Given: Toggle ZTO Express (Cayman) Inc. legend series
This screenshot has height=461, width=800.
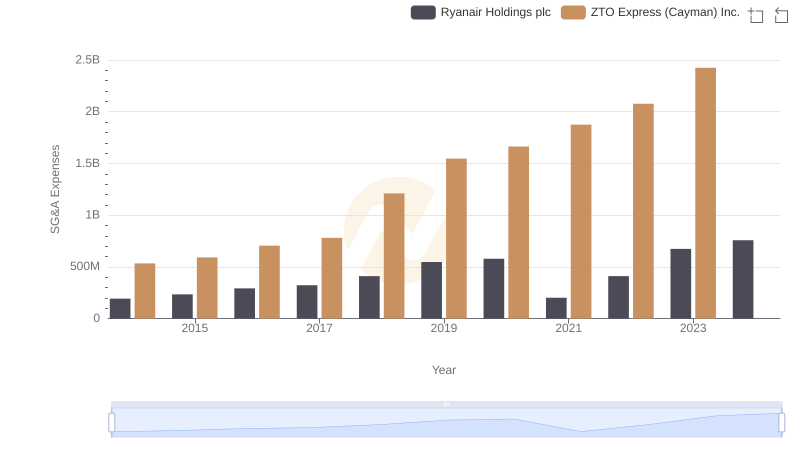Looking at the screenshot, I should click(x=651, y=12).
